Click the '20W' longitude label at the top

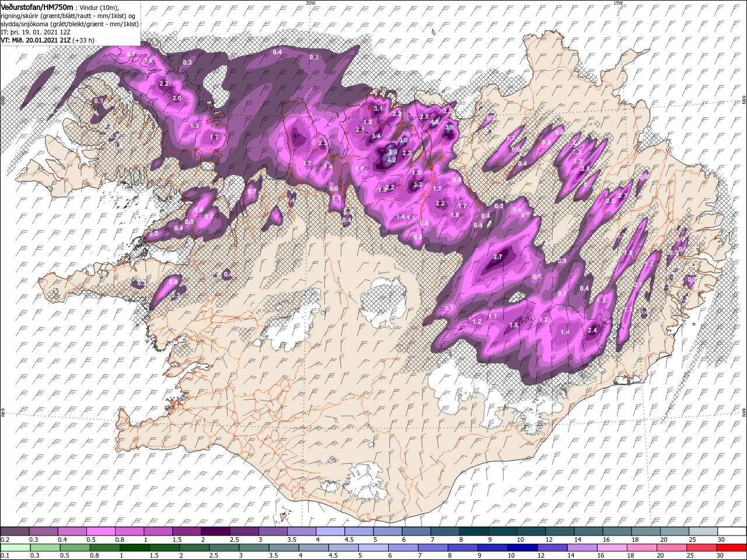pyautogui.click(x=310, y=3)
